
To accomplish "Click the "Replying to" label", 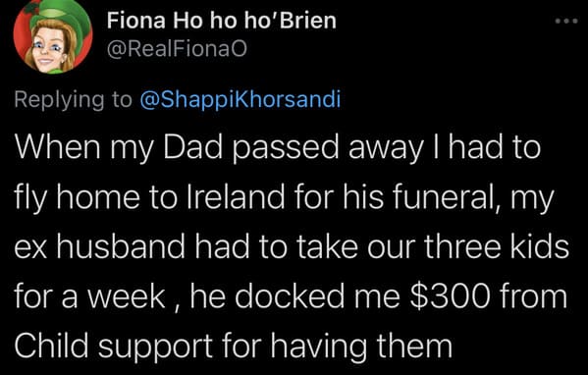I will (x=74, y=100).
